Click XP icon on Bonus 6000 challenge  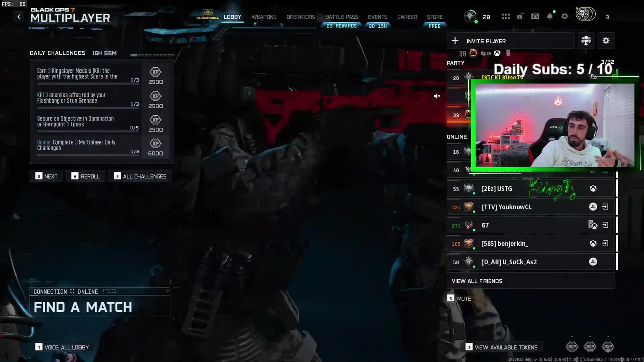(156, 143)
